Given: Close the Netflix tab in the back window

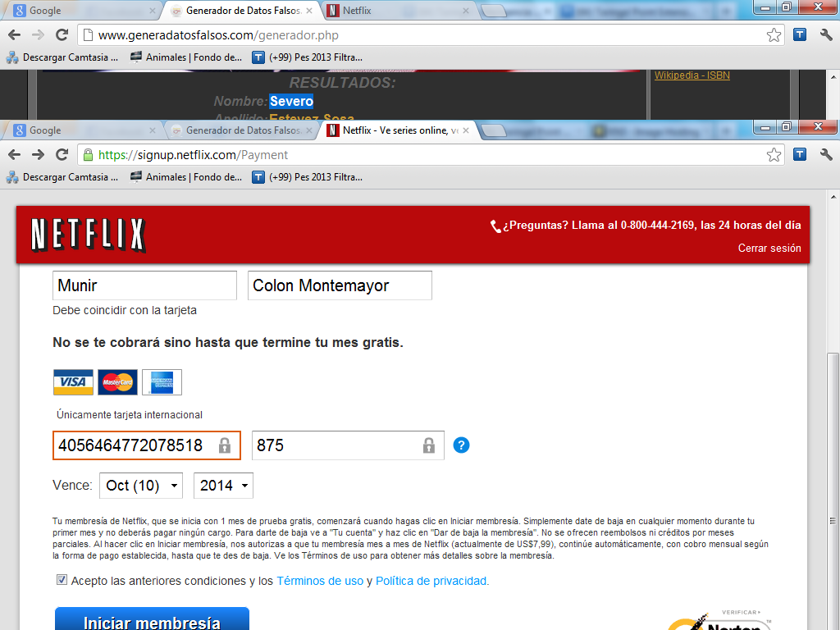Looking at the screenshot, I should [466, 10].
